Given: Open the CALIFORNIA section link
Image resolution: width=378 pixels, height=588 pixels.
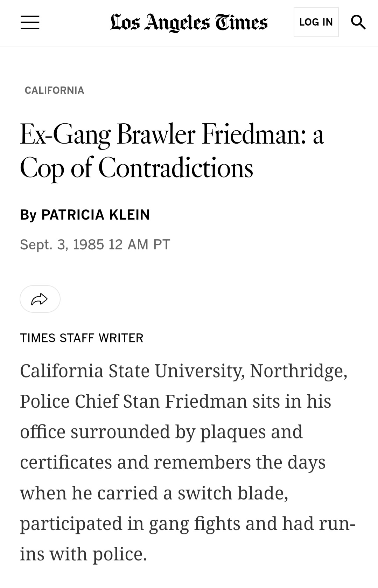Looking at the screenshot, I should [55, 90].
